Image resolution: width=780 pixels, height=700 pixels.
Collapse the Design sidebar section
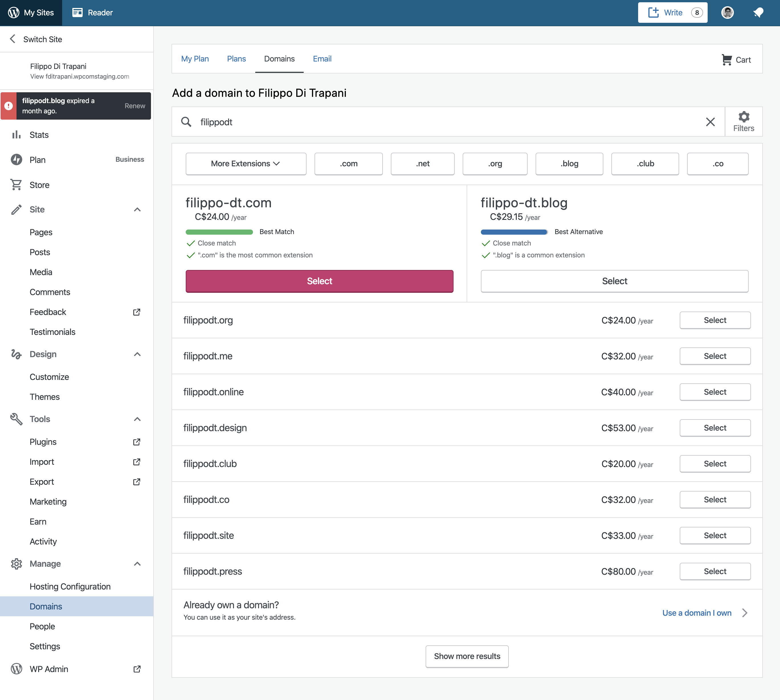137,354
